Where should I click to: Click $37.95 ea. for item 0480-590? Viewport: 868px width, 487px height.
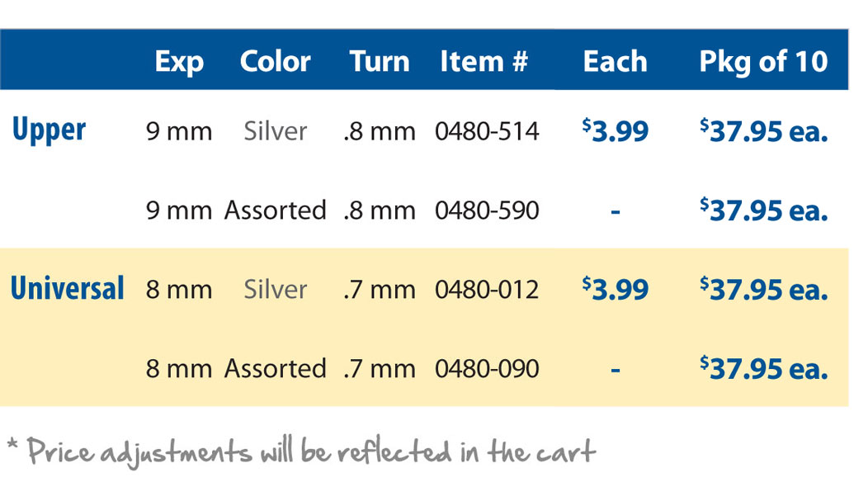click(x=764, y=210)
